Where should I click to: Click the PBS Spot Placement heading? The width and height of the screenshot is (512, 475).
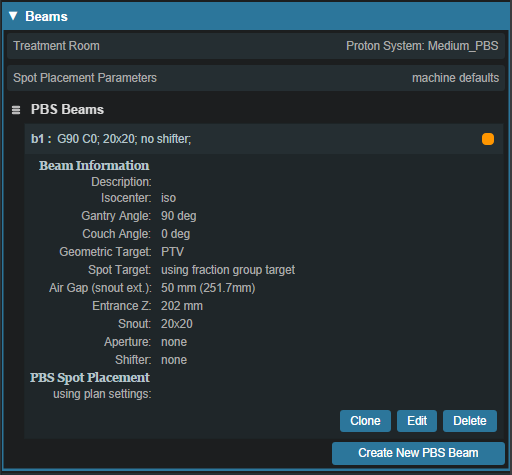pos(90,378)
